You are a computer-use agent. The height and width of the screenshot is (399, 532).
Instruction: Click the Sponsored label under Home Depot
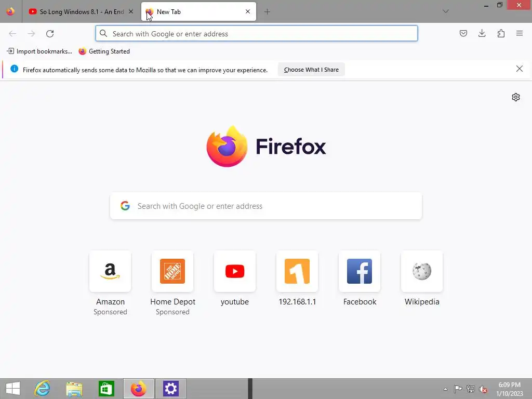pos(172,312)
